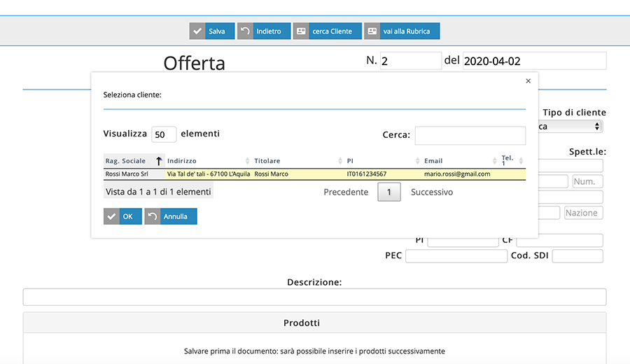Viewport: 630px width, 364px height.
Task: Click the Visualizza elements count field
Action: [x=164, y=134]
